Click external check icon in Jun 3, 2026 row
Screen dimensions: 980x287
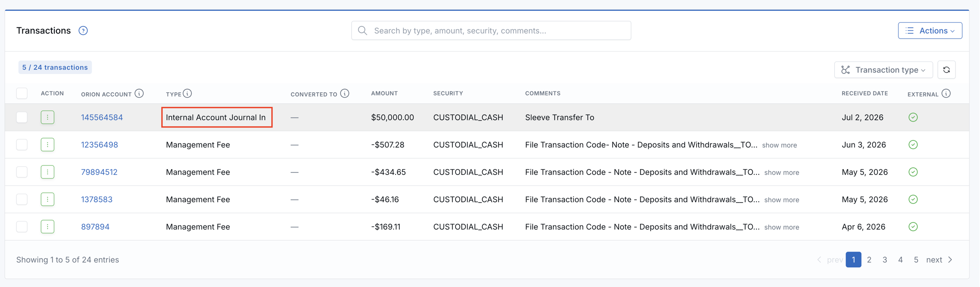[913, 145]
